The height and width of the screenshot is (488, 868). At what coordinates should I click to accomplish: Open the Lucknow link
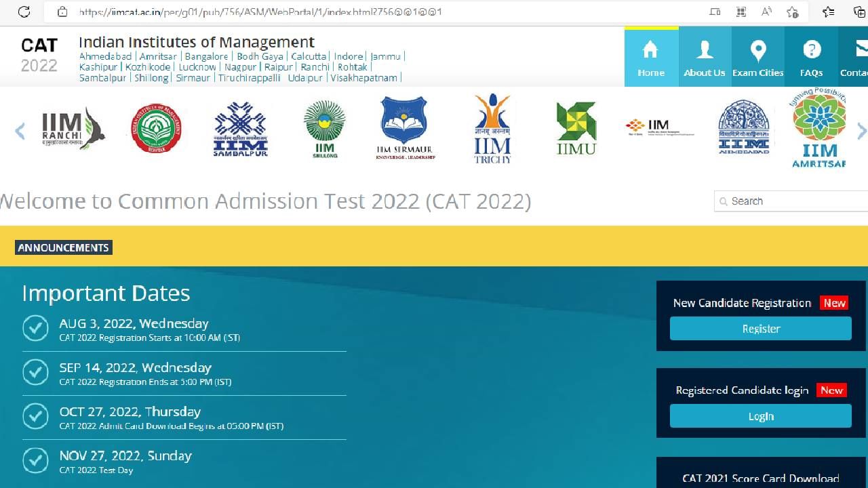point(197,67)
